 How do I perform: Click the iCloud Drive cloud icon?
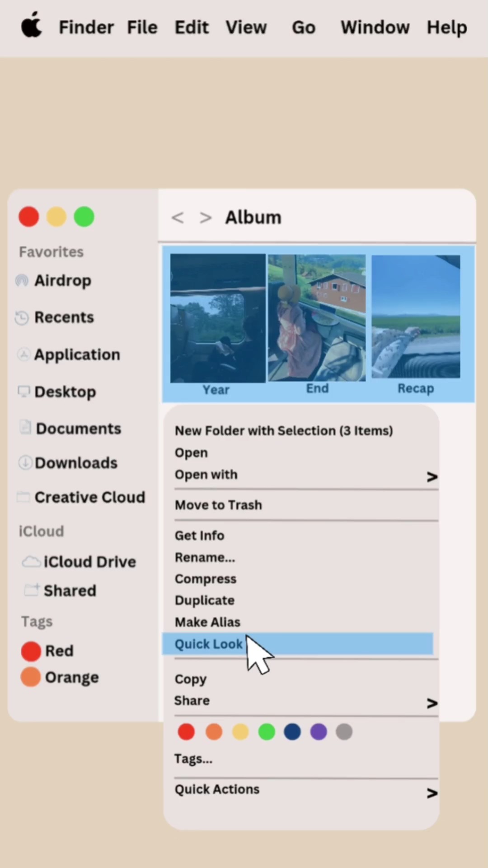tap(31, 561)
